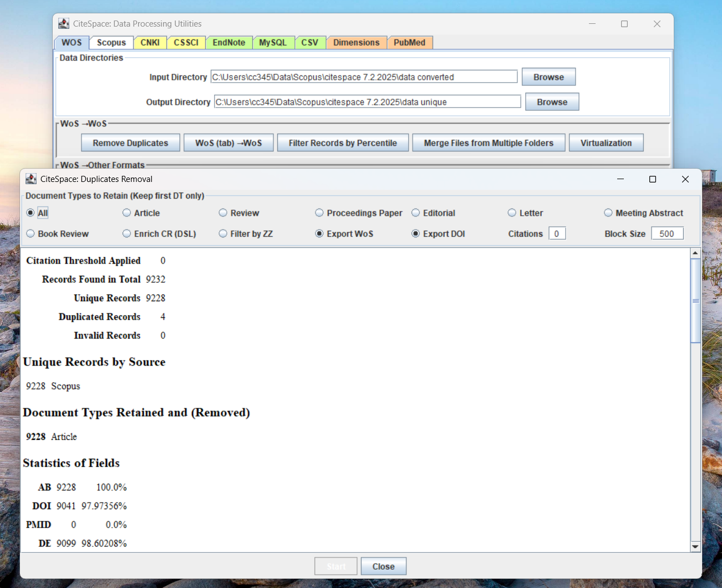
Task: Select the Article document type radio button
Action: coord(127,213)
